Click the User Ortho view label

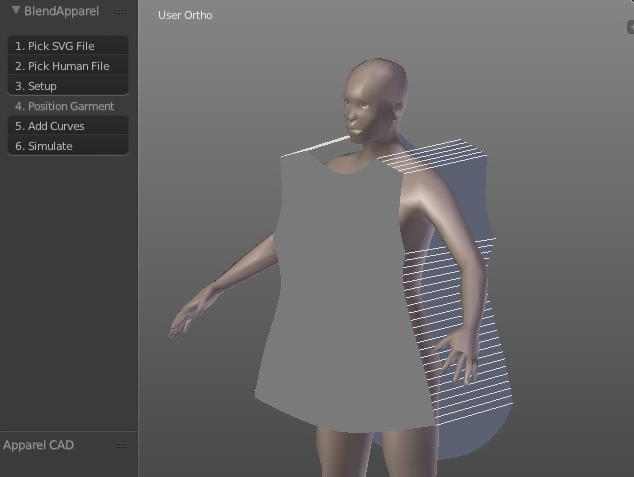(185, 15)
